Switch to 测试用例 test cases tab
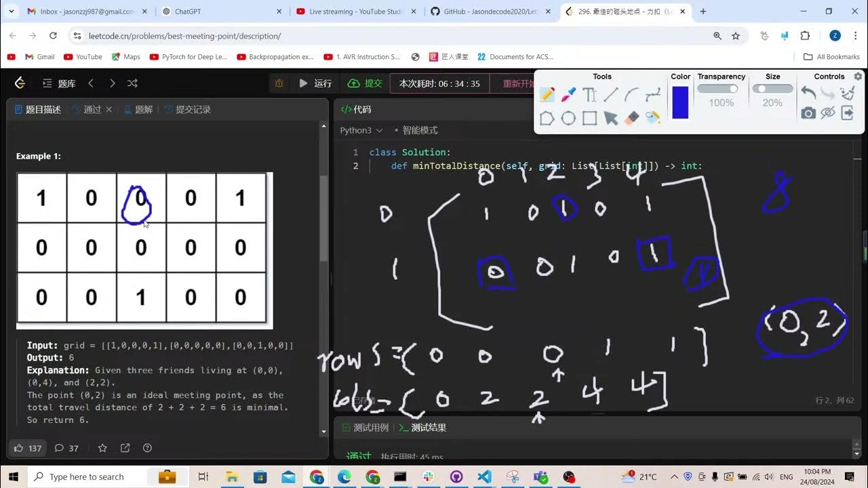The height and width of the screenshot is (488, 868). (366, 428)
